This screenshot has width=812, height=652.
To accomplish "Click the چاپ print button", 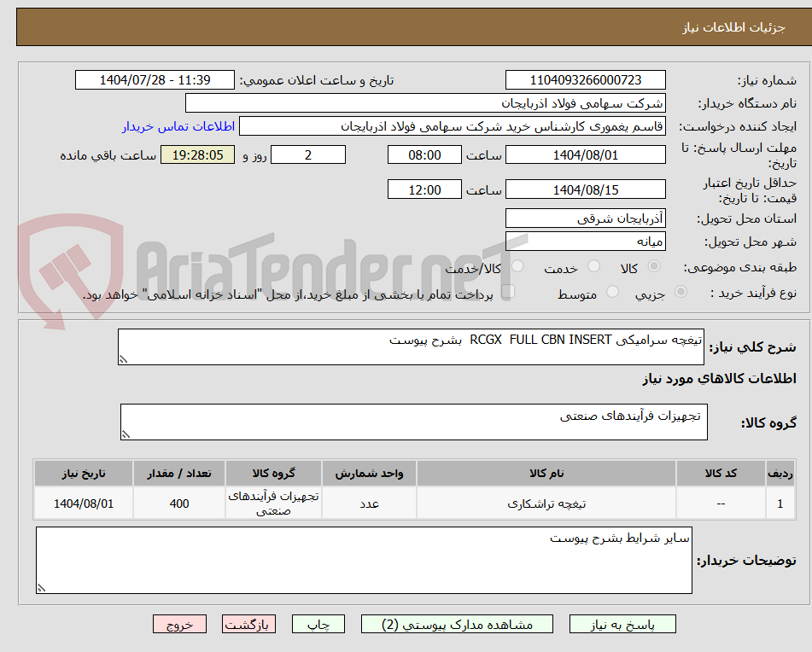I will tap(318, 624).
